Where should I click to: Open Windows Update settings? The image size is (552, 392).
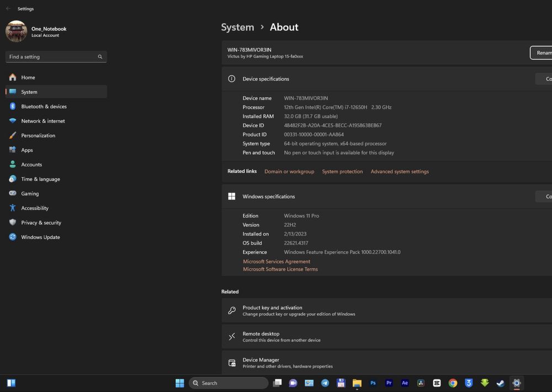(x=56, y=237)
